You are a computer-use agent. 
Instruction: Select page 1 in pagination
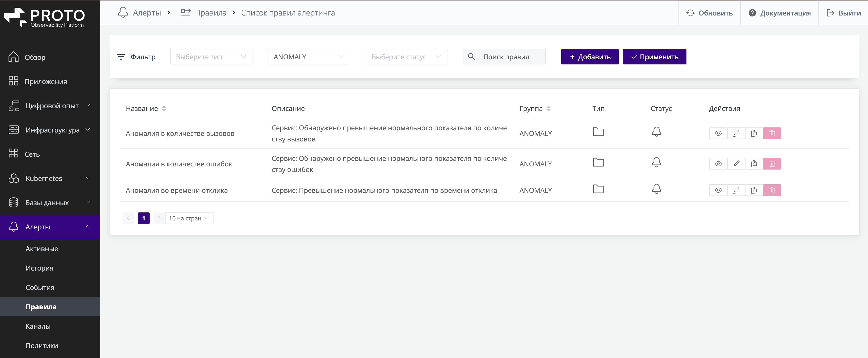(144, 218)
